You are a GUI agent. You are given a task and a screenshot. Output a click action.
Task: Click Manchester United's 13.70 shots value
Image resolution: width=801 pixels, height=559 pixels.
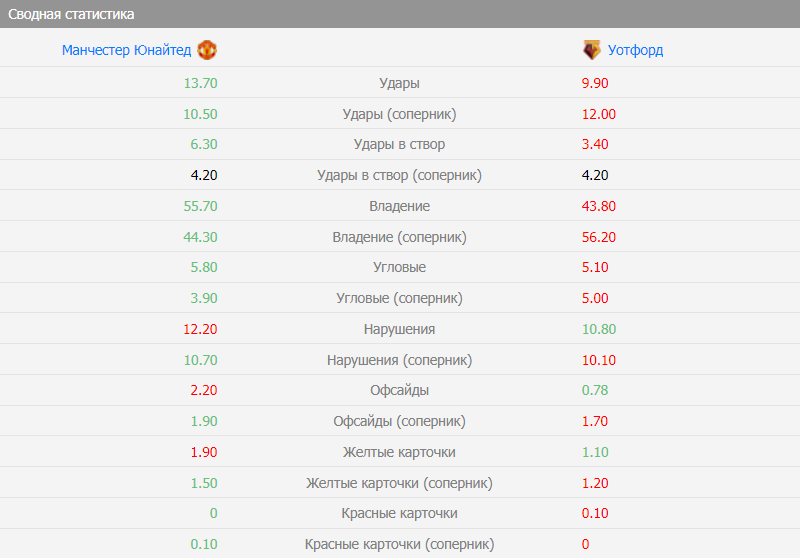(200, 83)
